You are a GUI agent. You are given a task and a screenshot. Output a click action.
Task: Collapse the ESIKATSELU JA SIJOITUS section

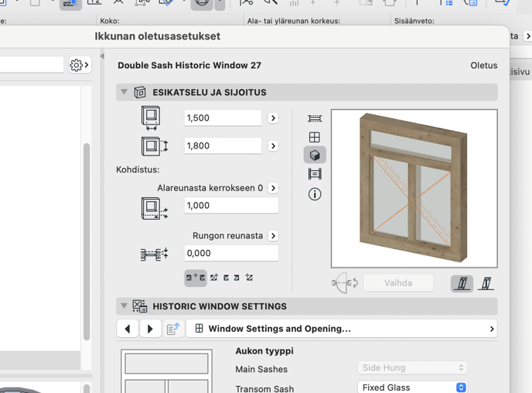(x=124, y=92)
